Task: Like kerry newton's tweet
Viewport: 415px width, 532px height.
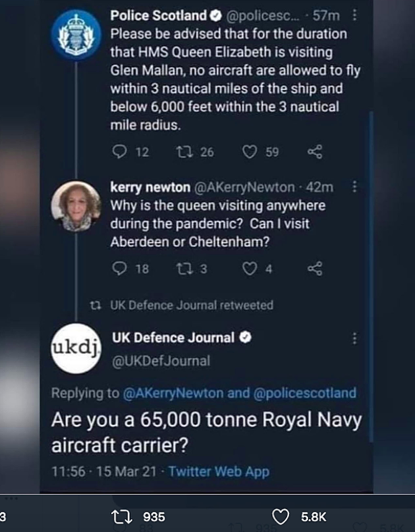Action: pos(250,269)
